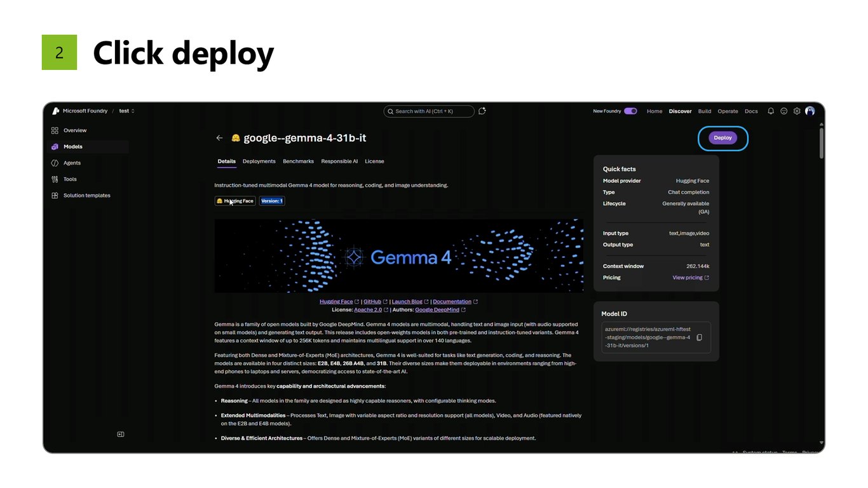Go back using the left arrow
This screenshot has height=488, width=868.
point(219,138)
